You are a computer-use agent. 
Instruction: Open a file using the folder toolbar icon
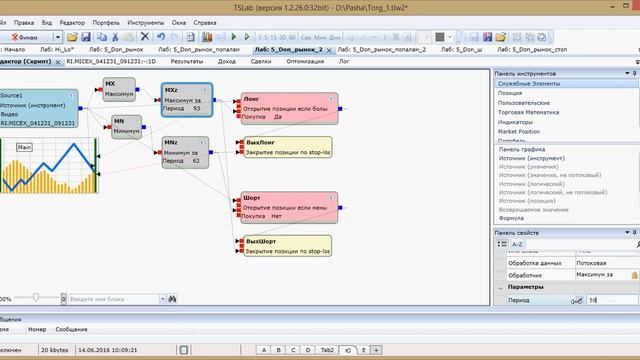point(72,37)
